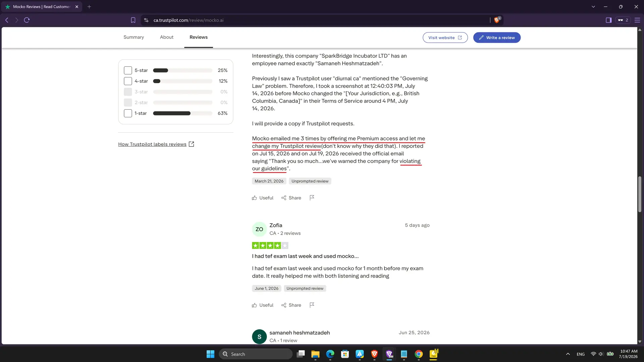Viewport: 644px width, 362px height.
Task: Open the browser hamburger menu
Action: [x=637, y=20]
